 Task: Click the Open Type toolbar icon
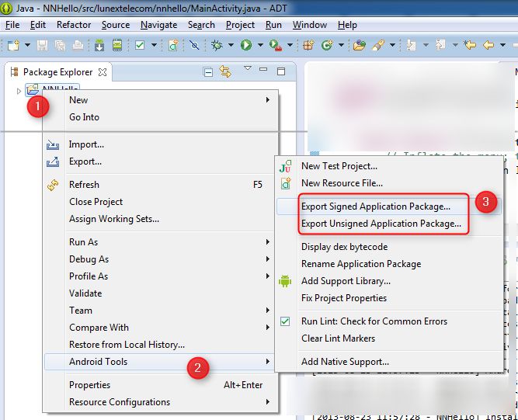[359, 45]
